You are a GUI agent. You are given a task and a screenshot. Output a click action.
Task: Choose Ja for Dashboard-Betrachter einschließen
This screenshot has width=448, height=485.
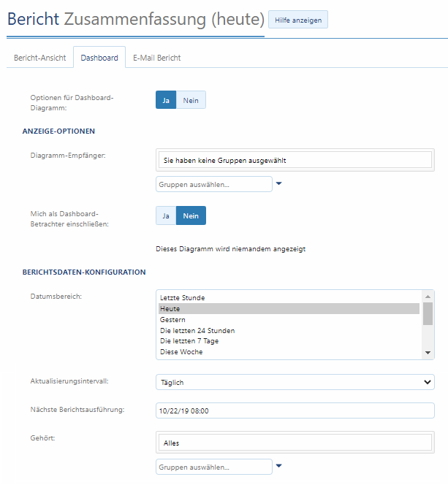(x=166, y=216)
